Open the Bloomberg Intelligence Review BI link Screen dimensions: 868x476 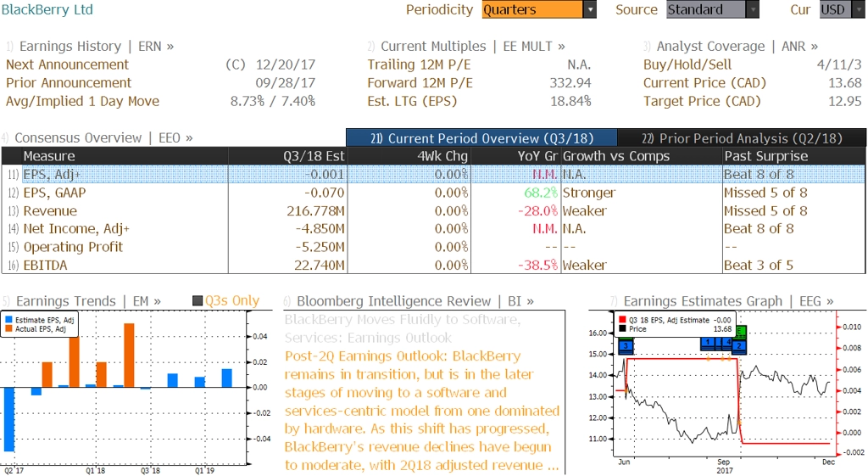click(409, 301)
